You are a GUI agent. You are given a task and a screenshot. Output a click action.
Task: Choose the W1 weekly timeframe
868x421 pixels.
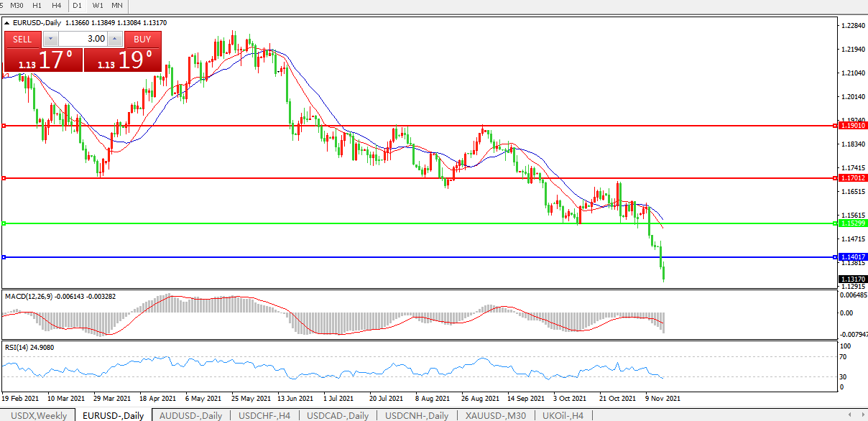coord(97,6)
